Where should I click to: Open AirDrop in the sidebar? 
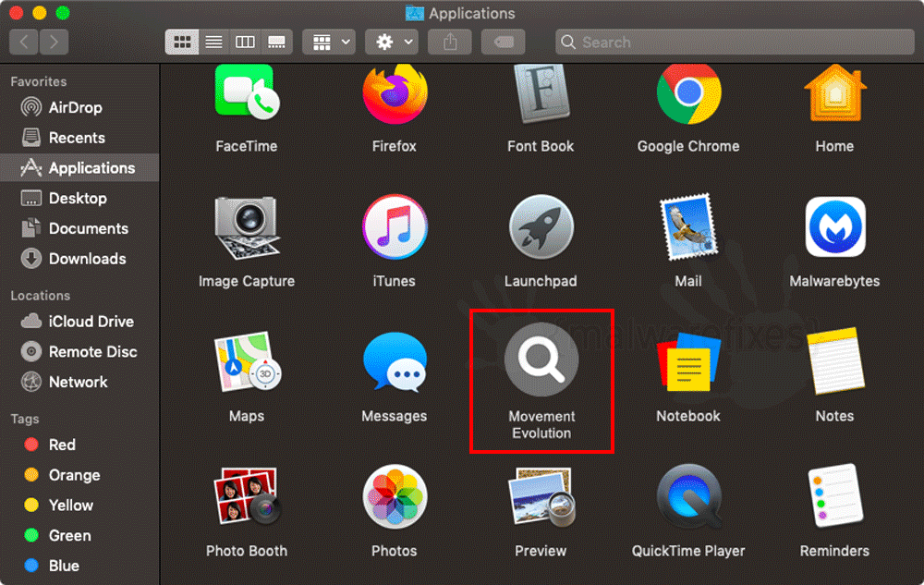pos(79,107)
